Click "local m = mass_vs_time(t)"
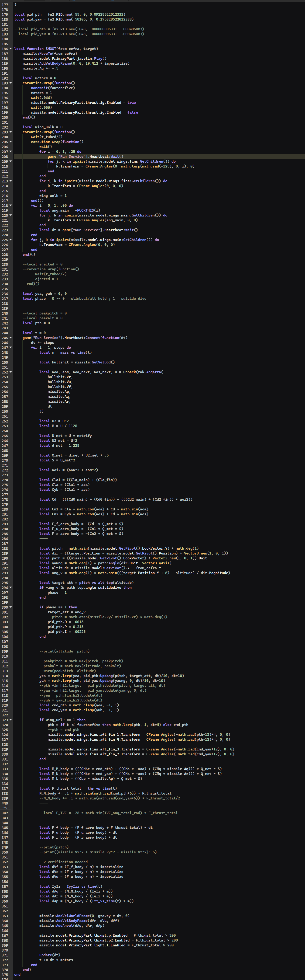The height and width of the screenshot is (980, 305). click(x=65, y=353)
